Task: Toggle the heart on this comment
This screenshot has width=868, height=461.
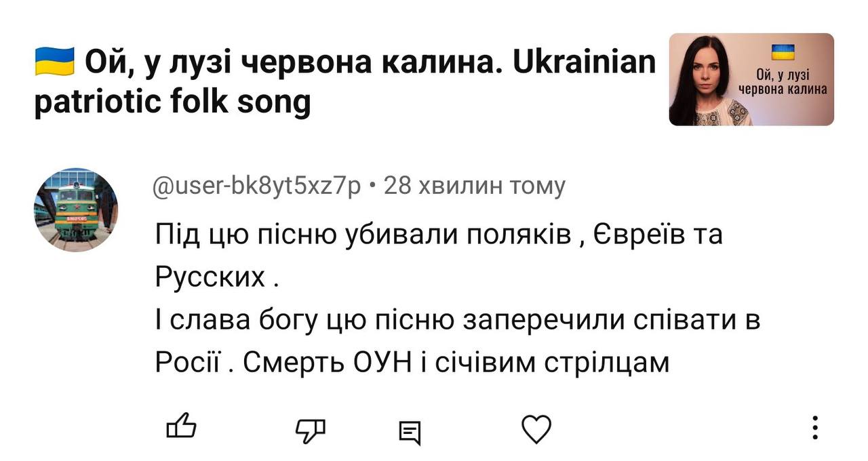Action: coord(536,429)
